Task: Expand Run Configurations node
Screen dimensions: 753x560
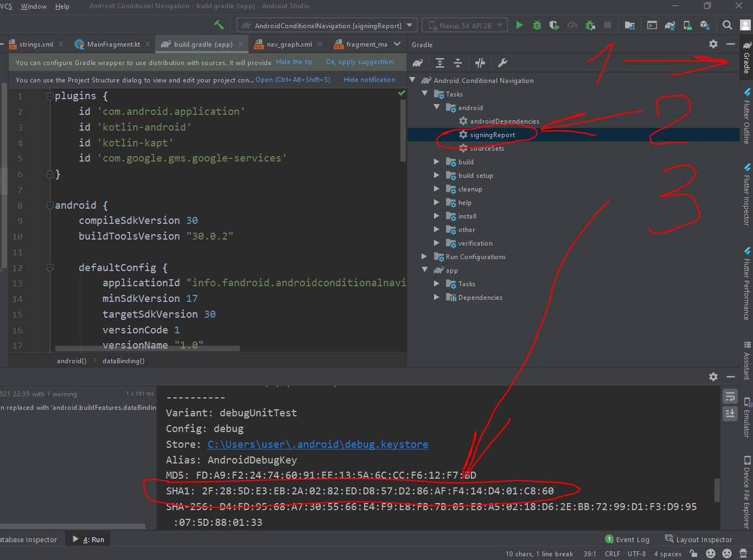Action: tap(425, 256)
